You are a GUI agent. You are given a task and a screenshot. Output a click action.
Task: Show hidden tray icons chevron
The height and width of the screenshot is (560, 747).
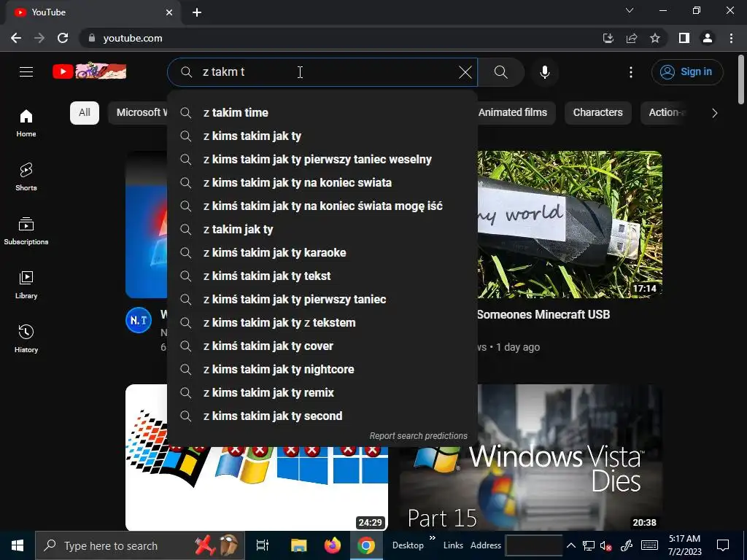(571, 545)
